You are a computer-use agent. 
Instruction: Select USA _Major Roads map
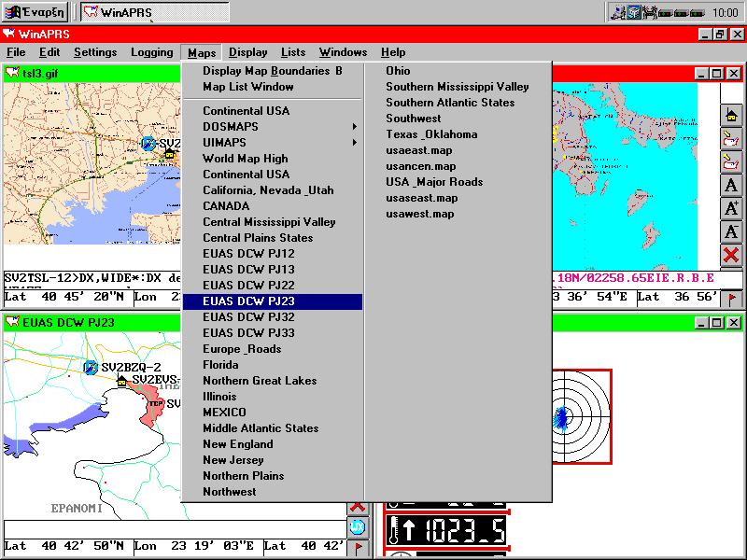pos(458,182)
